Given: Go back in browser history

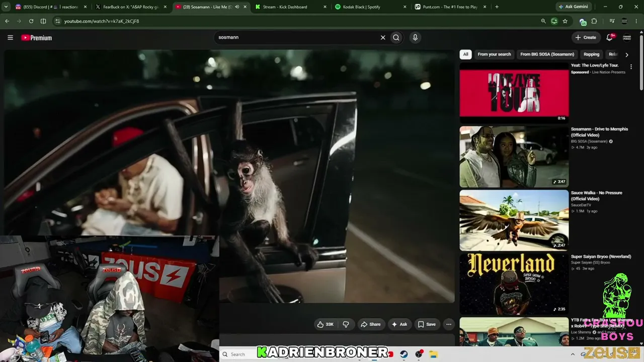Looking at the screenshot, I should pyautogui.click(x=7, y=21).
